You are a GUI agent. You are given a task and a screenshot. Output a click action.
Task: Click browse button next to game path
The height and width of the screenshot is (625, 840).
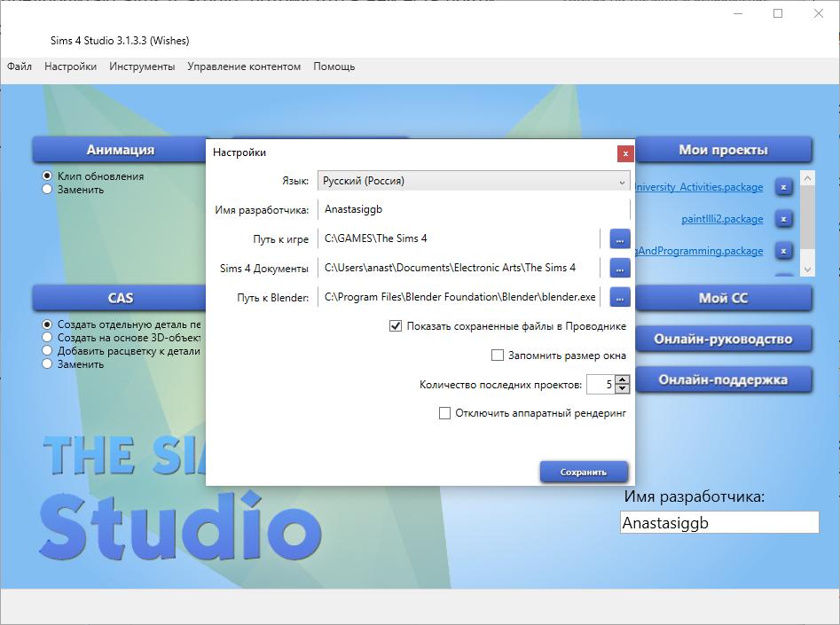[619, 238]
